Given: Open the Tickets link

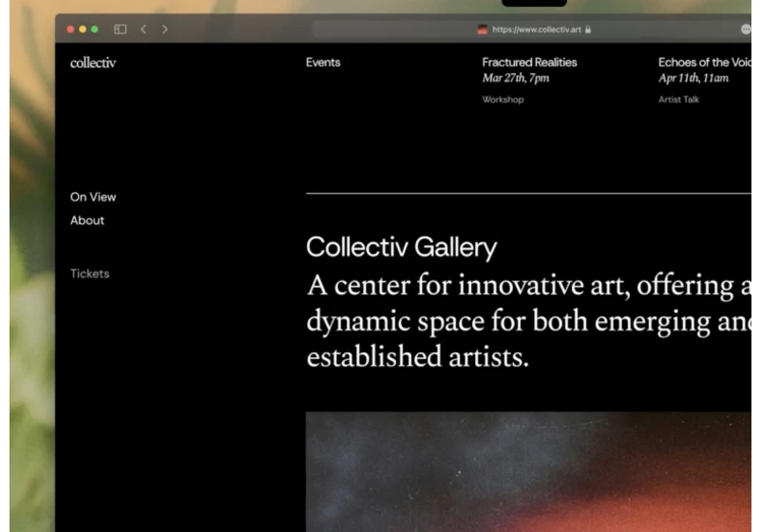Looking at the screenshot, I should pyautogui.click(x=89, y=274).
